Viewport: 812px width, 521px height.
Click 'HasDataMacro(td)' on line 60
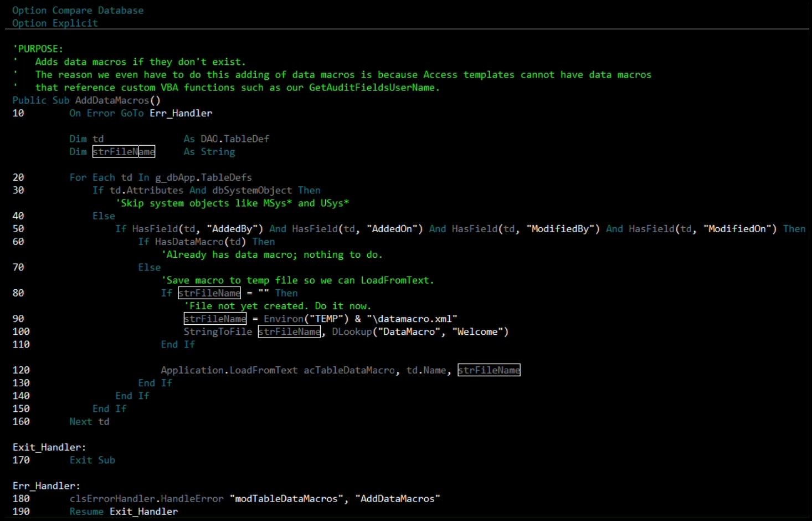201,242
